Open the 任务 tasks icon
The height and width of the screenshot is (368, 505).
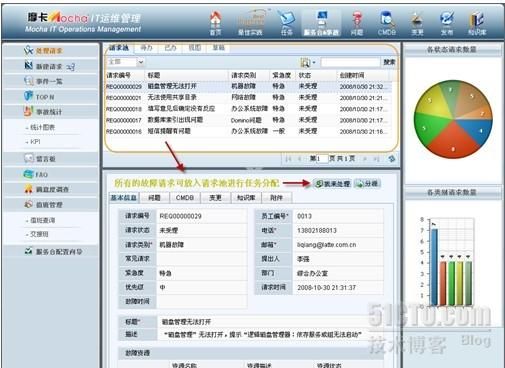(x=287, y=23)
